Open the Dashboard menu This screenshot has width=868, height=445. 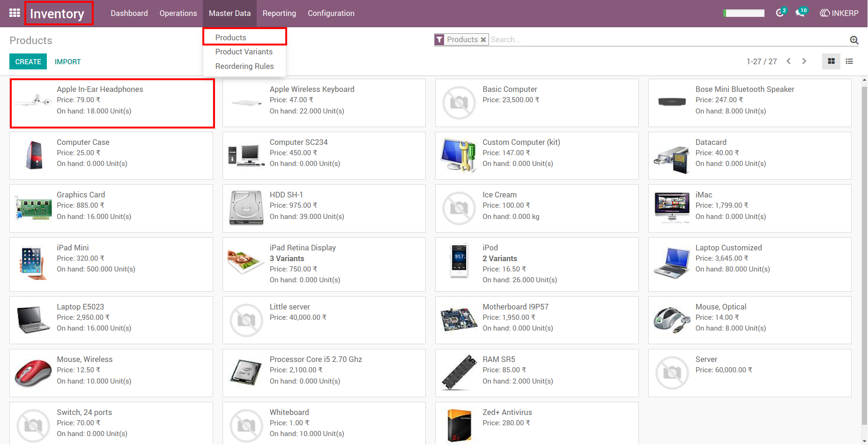(x=129, y=13)
